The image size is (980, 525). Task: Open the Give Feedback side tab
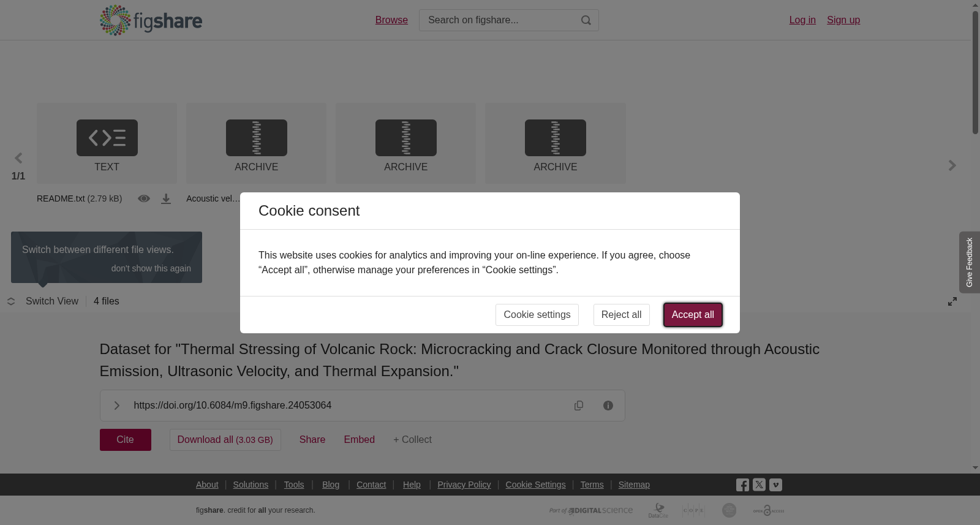[x=970, y=262]
